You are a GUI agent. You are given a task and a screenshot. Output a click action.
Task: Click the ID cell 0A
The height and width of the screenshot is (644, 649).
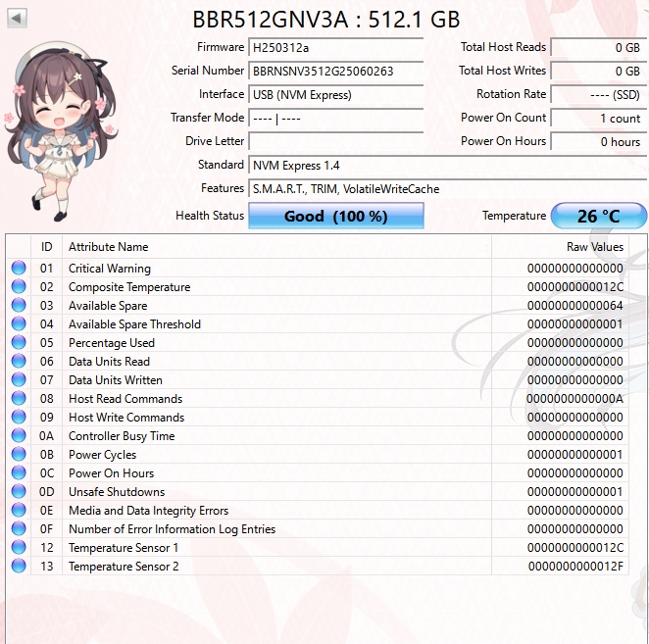pos(46,436)
